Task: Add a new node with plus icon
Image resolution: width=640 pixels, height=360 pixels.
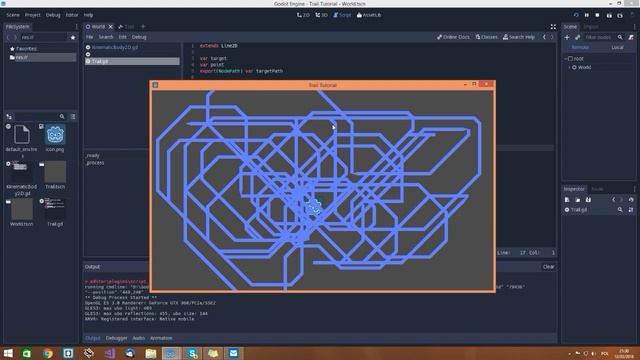Action: point(567,37)
